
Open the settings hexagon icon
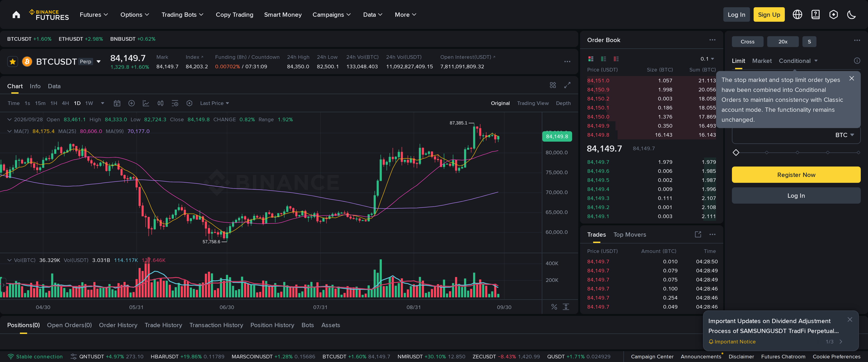(834, 14)
